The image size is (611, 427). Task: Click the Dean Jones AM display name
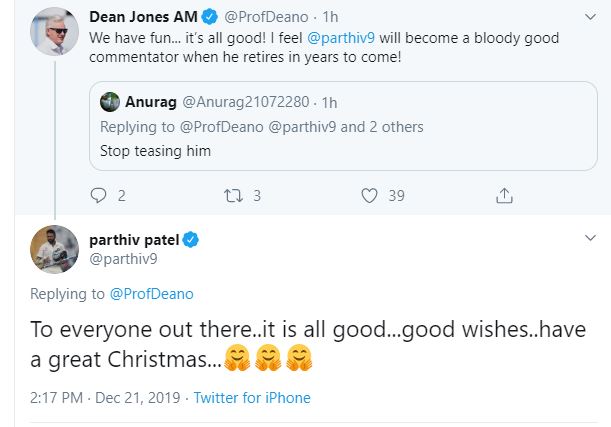pyautogui.click(x=142, y=17)
